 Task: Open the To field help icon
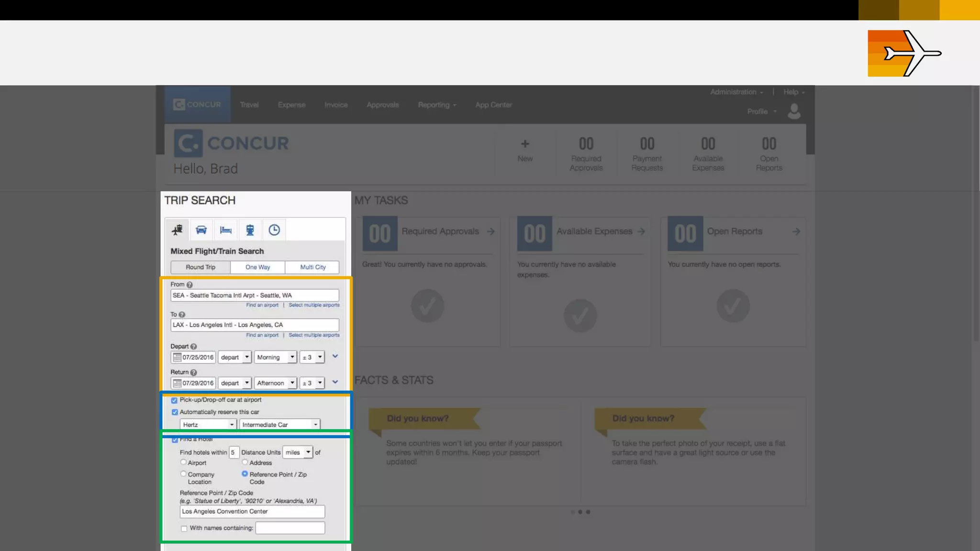(x=182, y=315)
